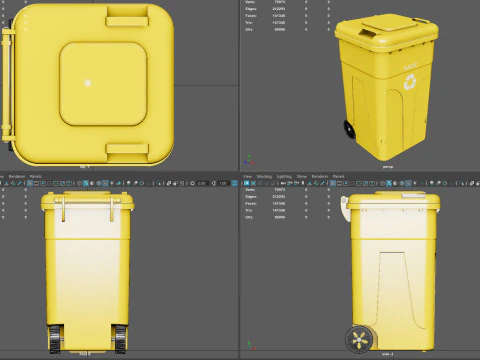480x360 pixels.
Task: Switch side view to wireframe shading
Action: click(382, 183)
